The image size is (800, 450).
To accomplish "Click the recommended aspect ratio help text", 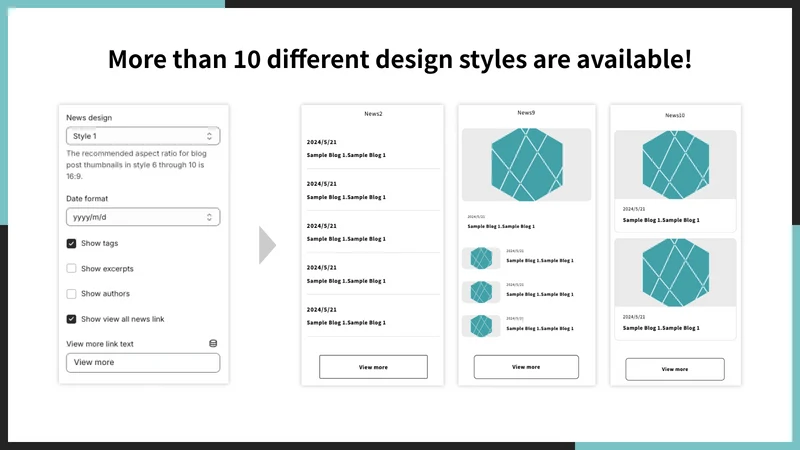I will pyautogui.click(x=136, y=165).
